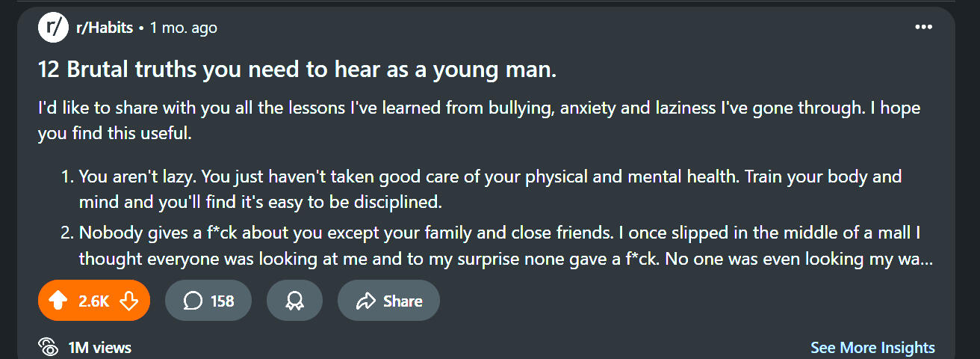
Task: Click the Share button label
Action: click(403, 301)
